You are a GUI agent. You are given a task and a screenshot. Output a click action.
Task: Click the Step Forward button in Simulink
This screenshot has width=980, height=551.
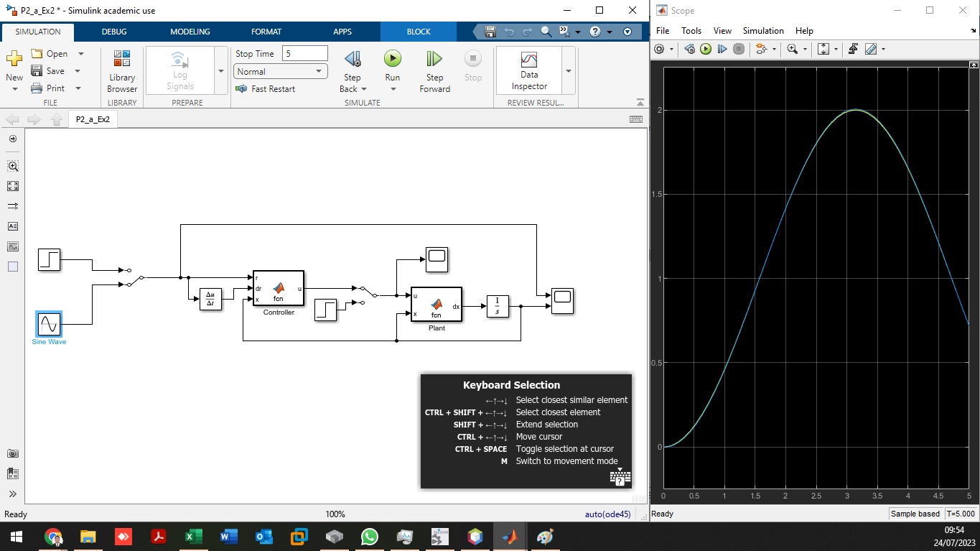point(434,71)
